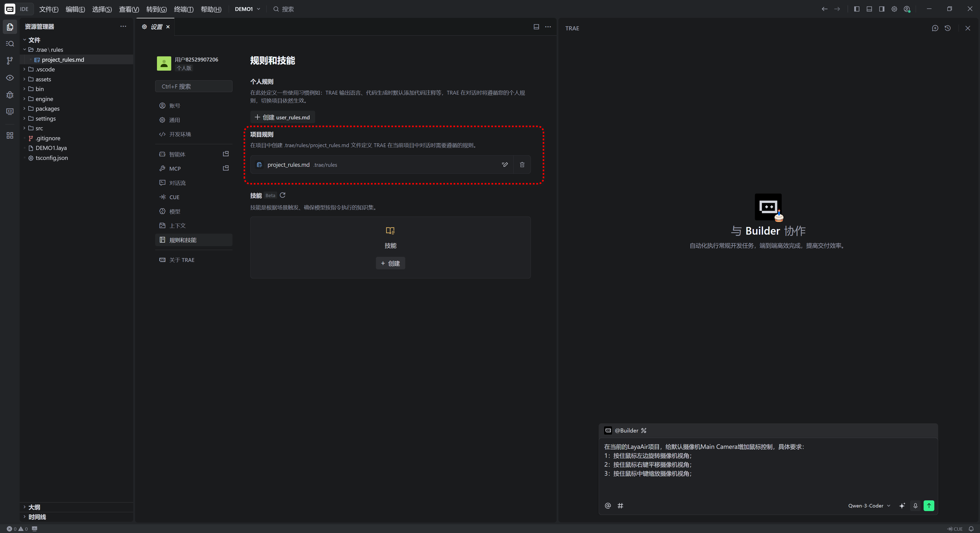Click the Ctrl+F settings search field
The height and width of the screenshot is (533, 980).
pos(194,86)
